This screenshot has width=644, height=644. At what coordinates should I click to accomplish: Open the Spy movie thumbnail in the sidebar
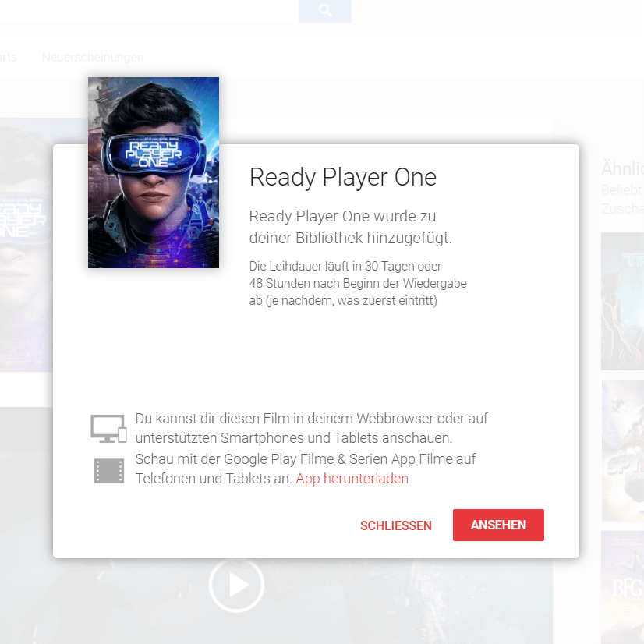pos(623,451)
